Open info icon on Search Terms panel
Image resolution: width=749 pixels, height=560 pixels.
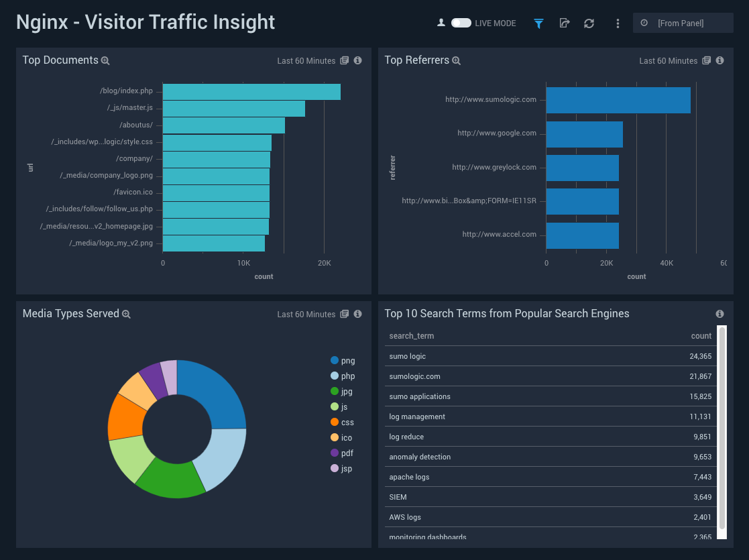click(x=719, y=313)
